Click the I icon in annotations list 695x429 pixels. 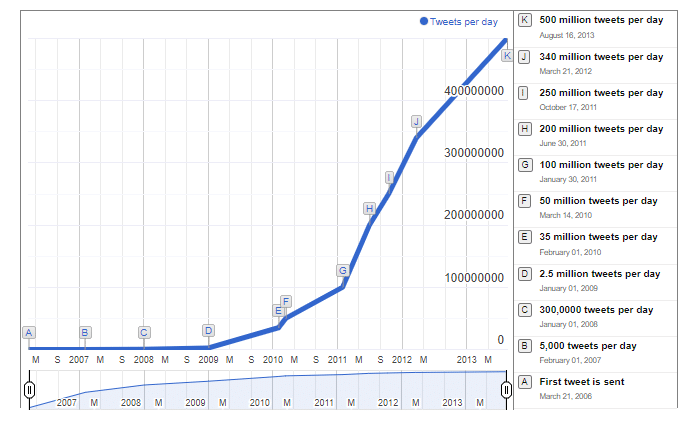tap(525, 93)
